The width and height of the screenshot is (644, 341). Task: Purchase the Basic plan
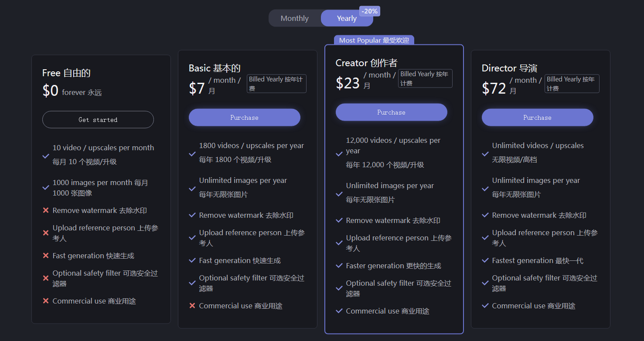point(244,118)
